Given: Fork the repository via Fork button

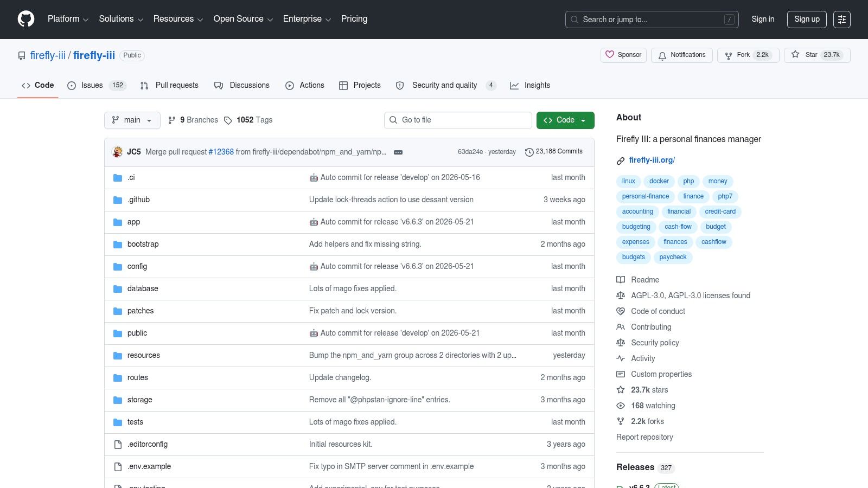Looking at the screenshot, I should 748,55.
